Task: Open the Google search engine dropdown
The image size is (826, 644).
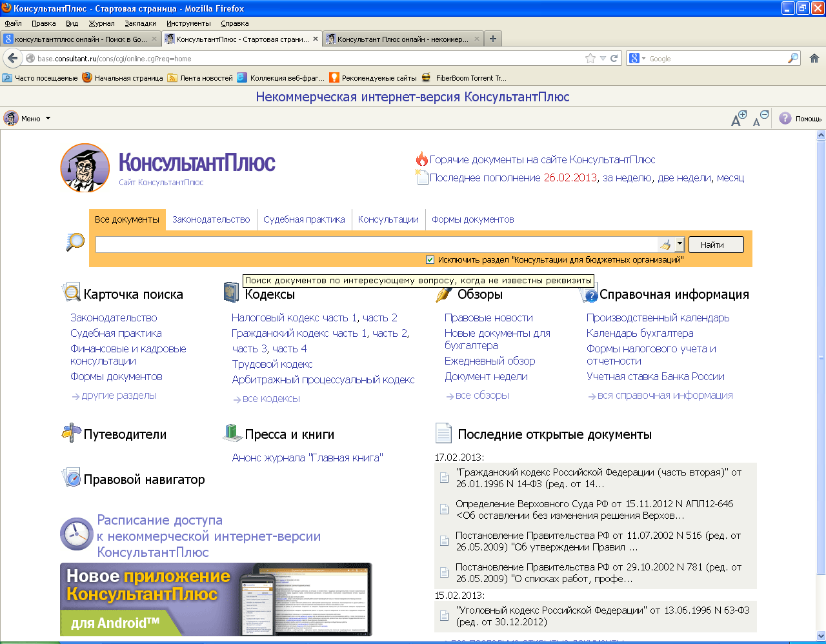Action: [638, 58]
